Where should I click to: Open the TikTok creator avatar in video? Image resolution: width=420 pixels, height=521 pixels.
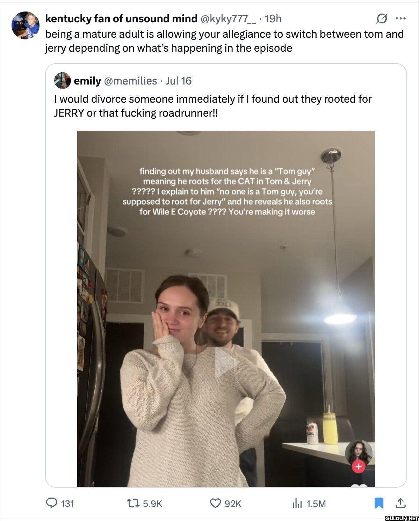point(359,453)
